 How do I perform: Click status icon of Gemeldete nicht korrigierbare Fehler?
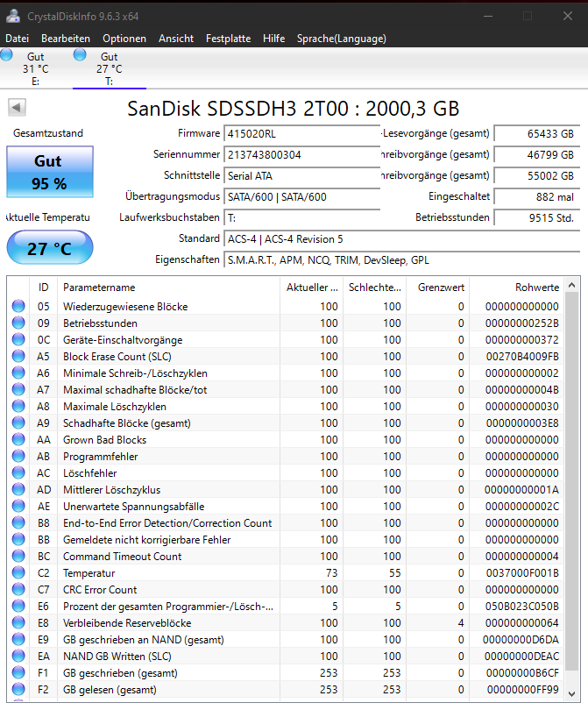click(18, 539)
